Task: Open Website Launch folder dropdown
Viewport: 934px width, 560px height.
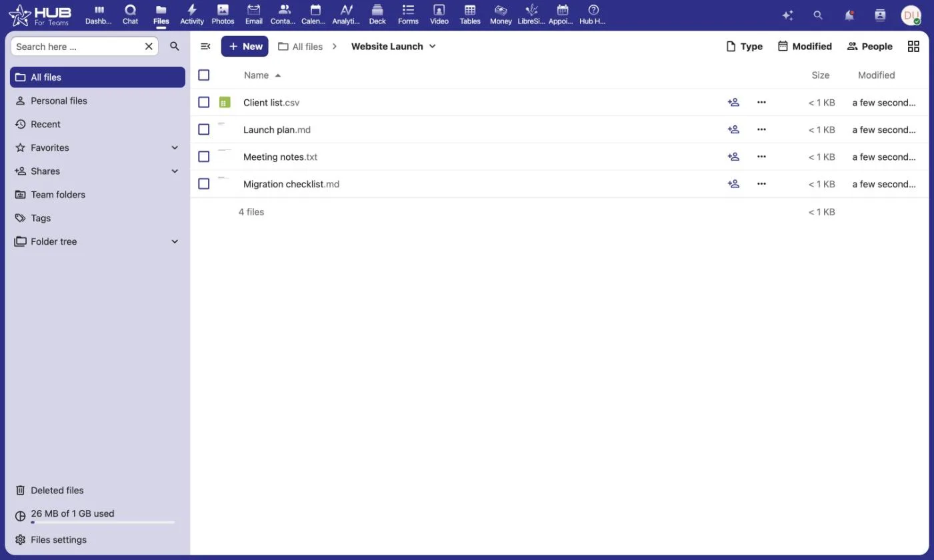Action: click(393, 47)
